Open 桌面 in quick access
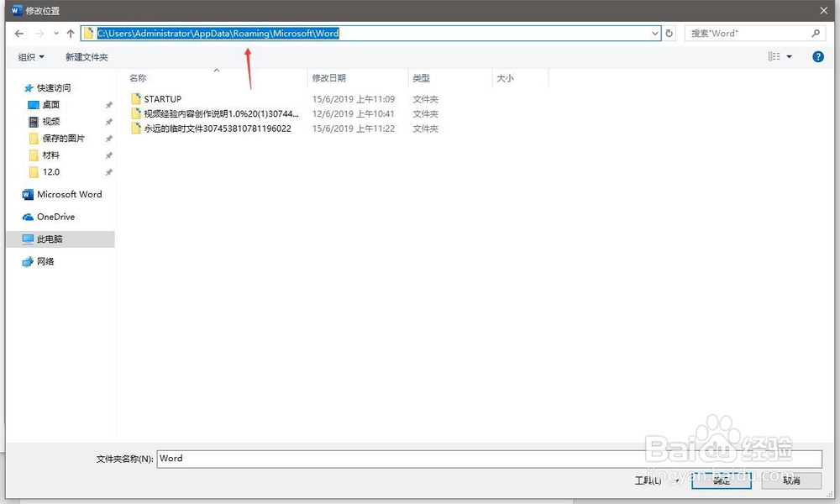 click(x=51, y=104)
